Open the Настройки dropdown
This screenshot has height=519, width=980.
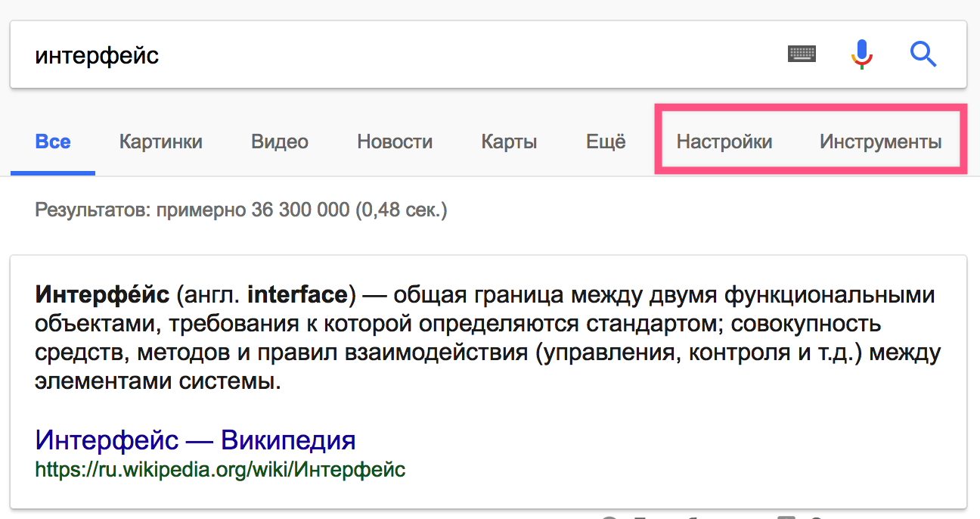[724, 142]
